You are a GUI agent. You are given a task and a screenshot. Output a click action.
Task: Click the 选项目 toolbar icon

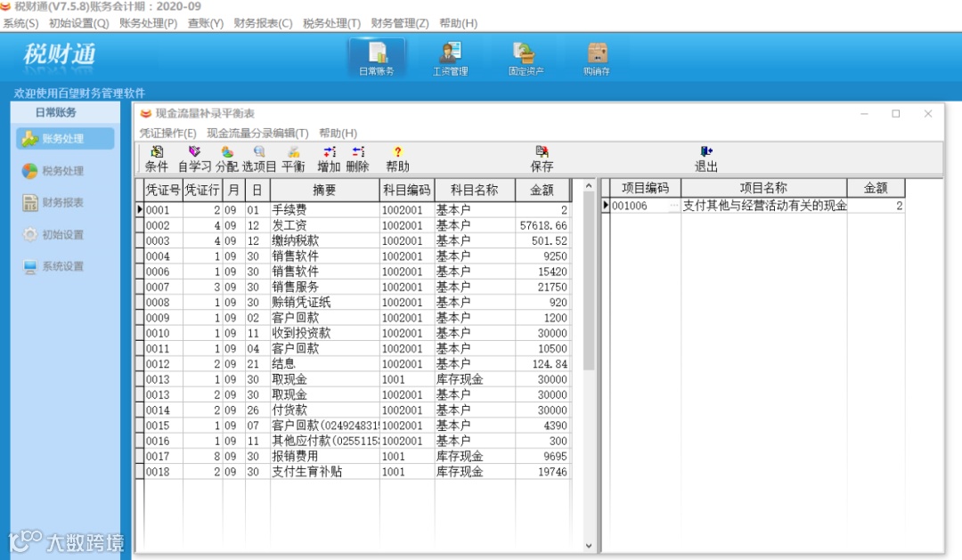click(x=259, y=158)
